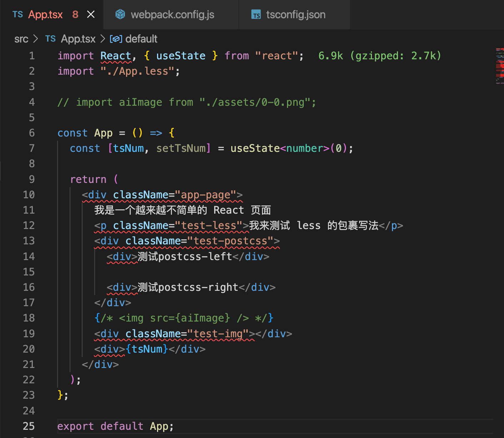Image resolution: width=504 pixels, height=438 pixels.
Task: Close the App.tsx editor tab
Action: point(91,15)
